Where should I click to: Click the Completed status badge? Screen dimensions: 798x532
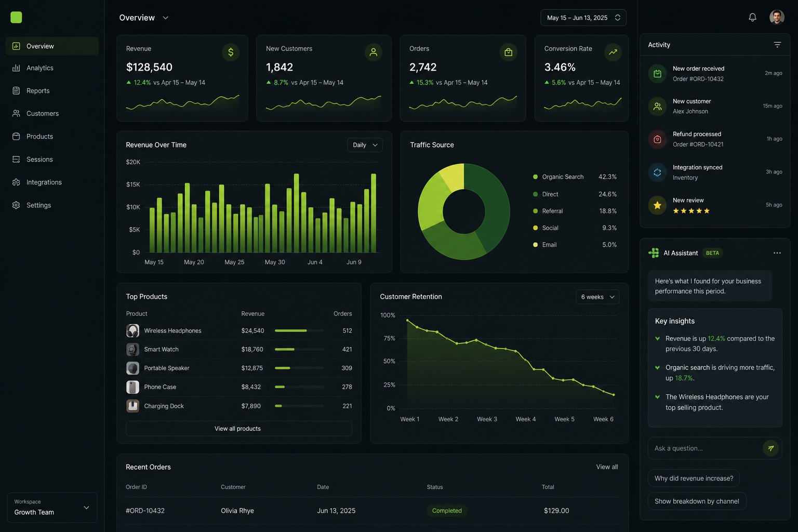447,511
